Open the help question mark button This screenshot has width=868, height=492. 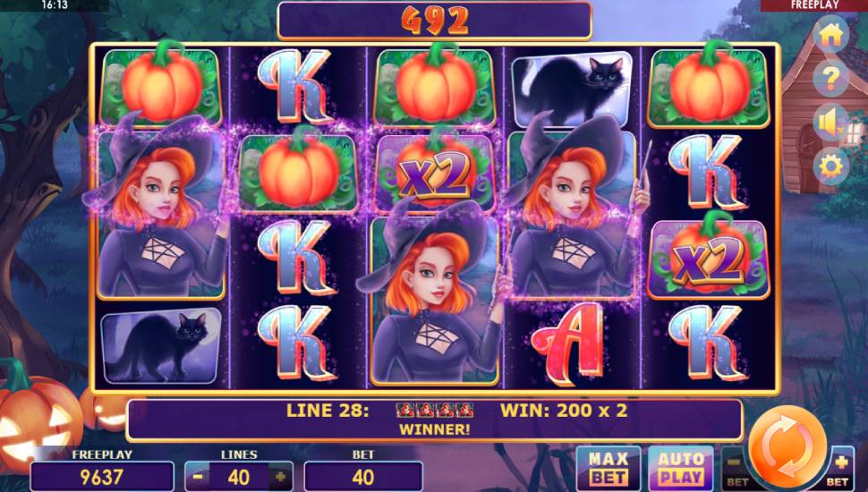coord(830,78)
